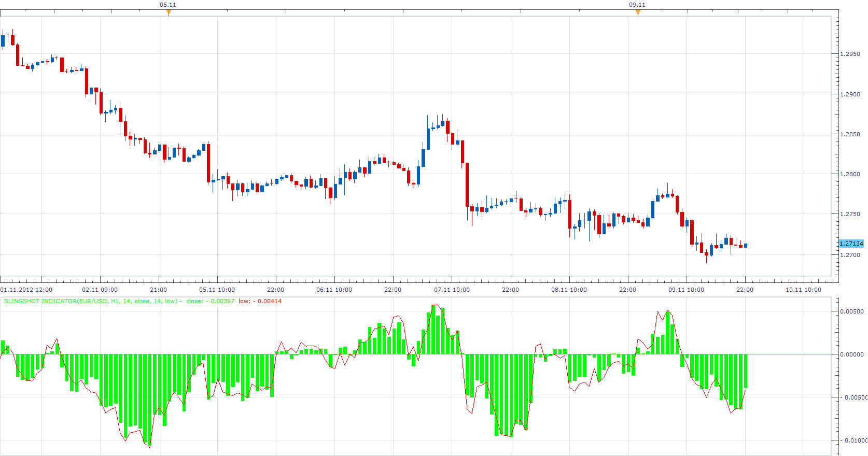Click the 09.11 date label at top
Image resolution: width=868 pixels, height=456 pixels.
pos(637,5)
